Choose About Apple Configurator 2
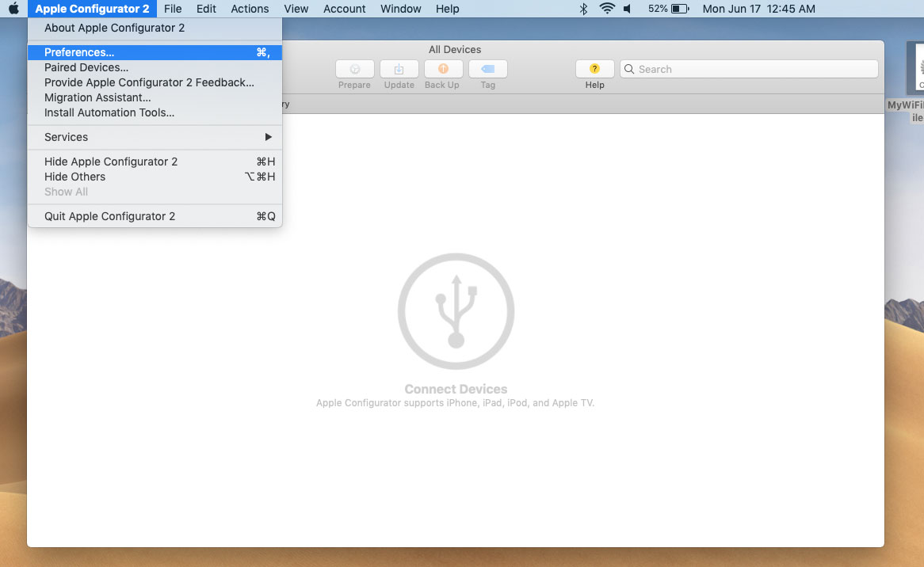The image size is (924, 567). (155, 28)
